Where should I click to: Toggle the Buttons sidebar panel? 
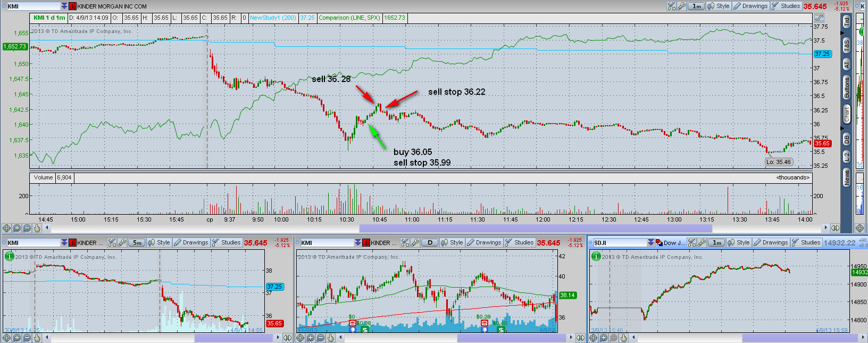tap(846, 88)
